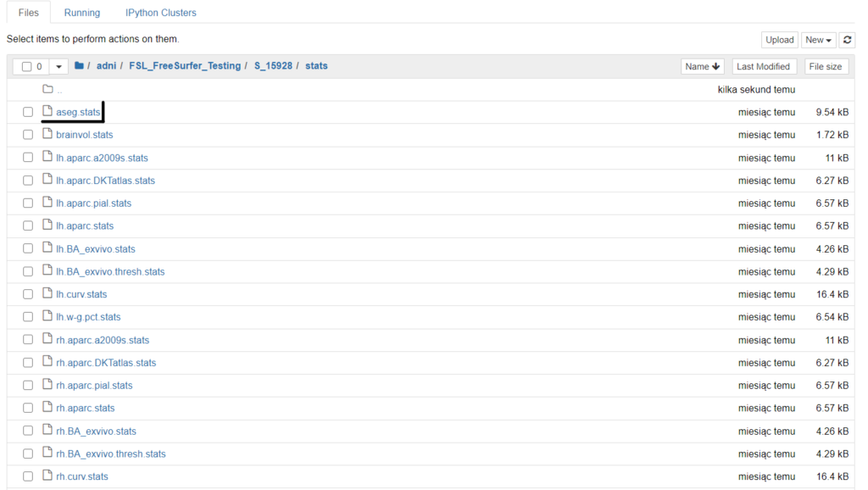The height and width of the screenshot is (490, 868).
Task: Open the lh.curv.stats file
Action: coord(81,294)
